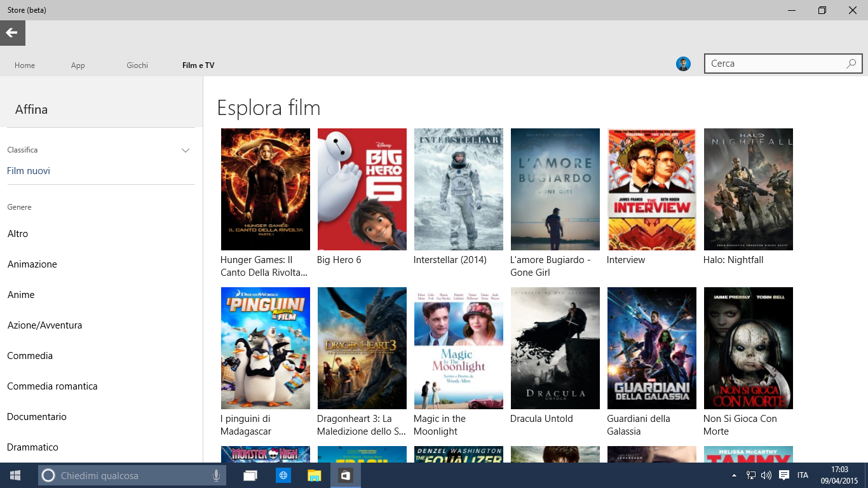
Task: Filter by Altro genre
Action: tap(18, 234)
